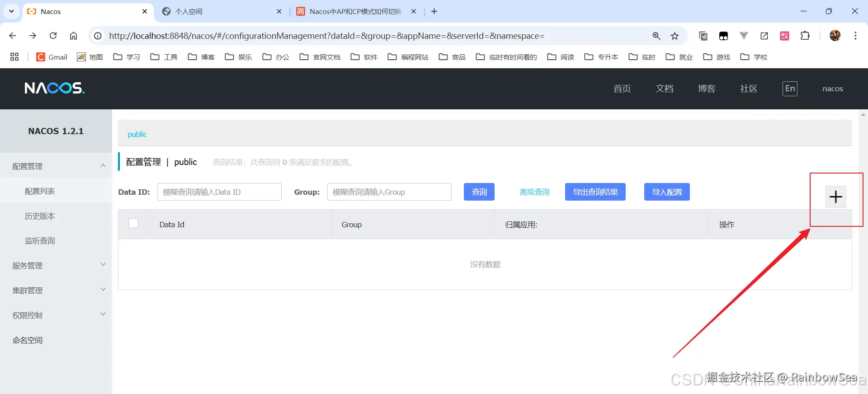Go back to previous page
868x394 pixels.
point(13,36)
